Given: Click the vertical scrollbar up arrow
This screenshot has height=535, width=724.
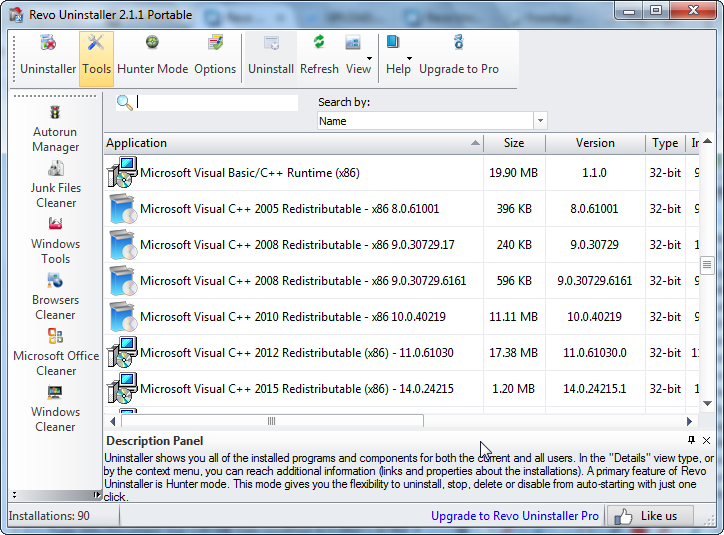Looking at the screenshot, I should (707, 141).
